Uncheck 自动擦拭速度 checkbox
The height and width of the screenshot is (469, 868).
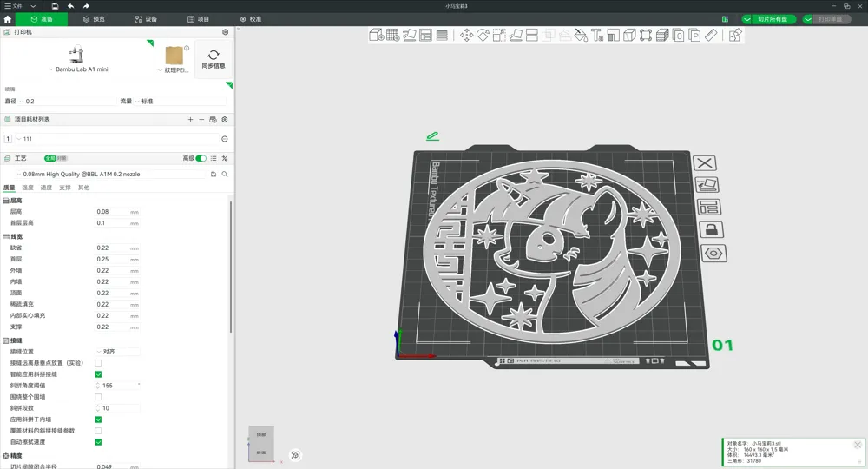[98, 442]
